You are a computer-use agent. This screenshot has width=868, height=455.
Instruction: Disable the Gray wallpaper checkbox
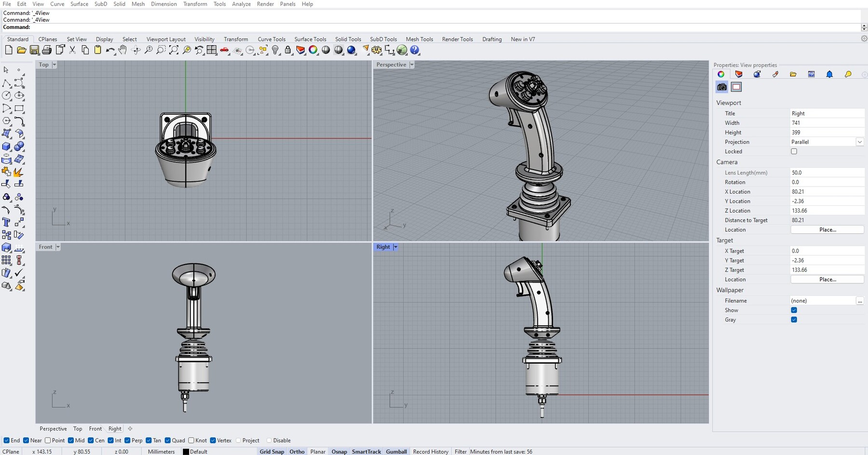794,320
